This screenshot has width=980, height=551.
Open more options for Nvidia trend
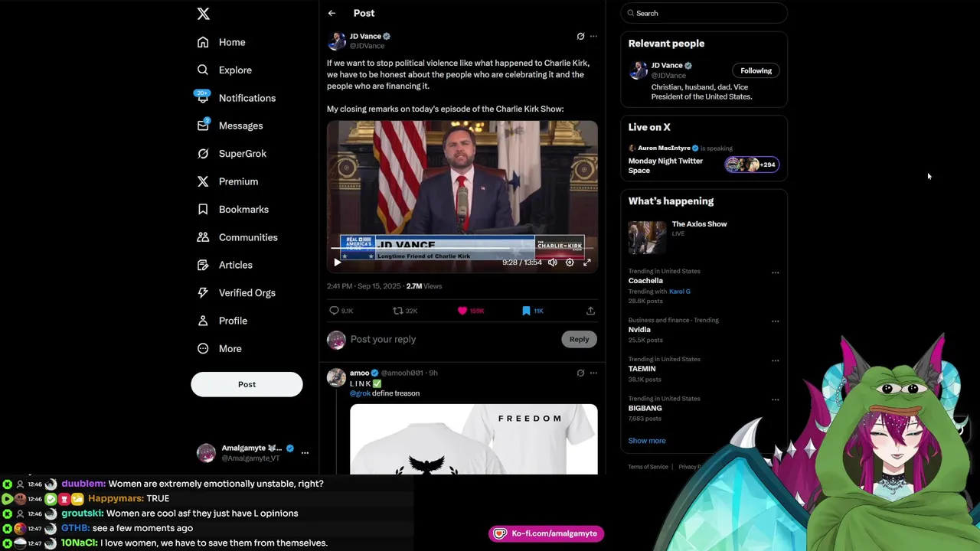[x=775, y=321]
